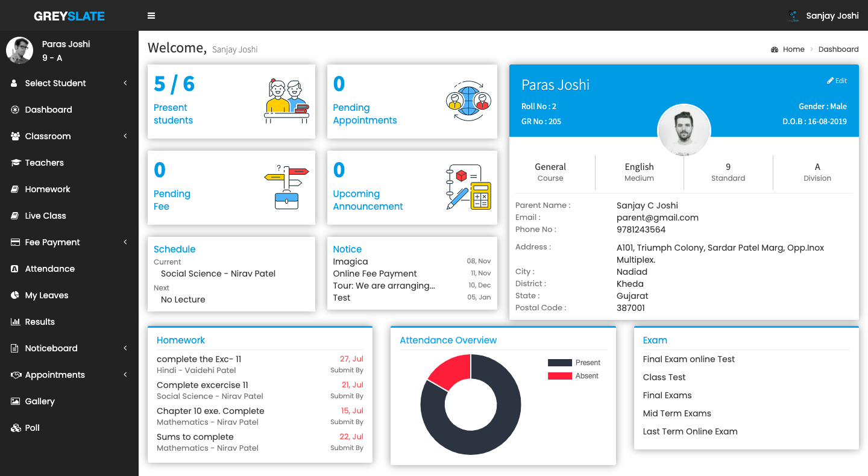Click the Gallery image icon in sidebar
Image resolution: width=868 pixels, height=476 pixels.
point(16,401)
